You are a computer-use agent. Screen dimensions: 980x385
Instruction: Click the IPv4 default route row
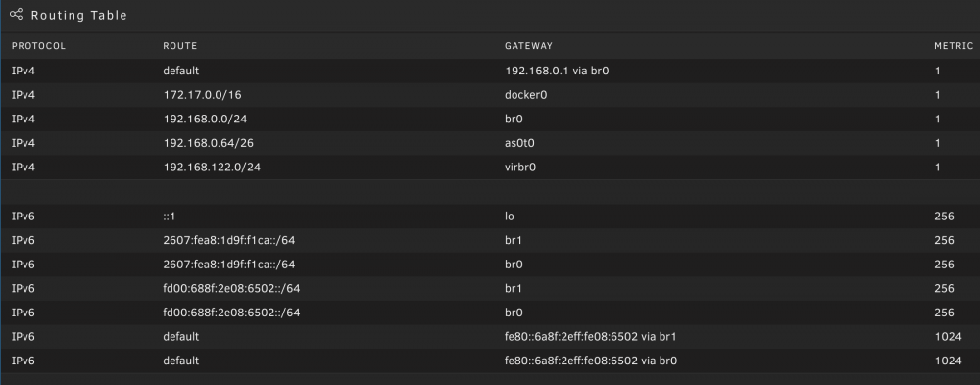pyautogui.click(x=490, y=72)
